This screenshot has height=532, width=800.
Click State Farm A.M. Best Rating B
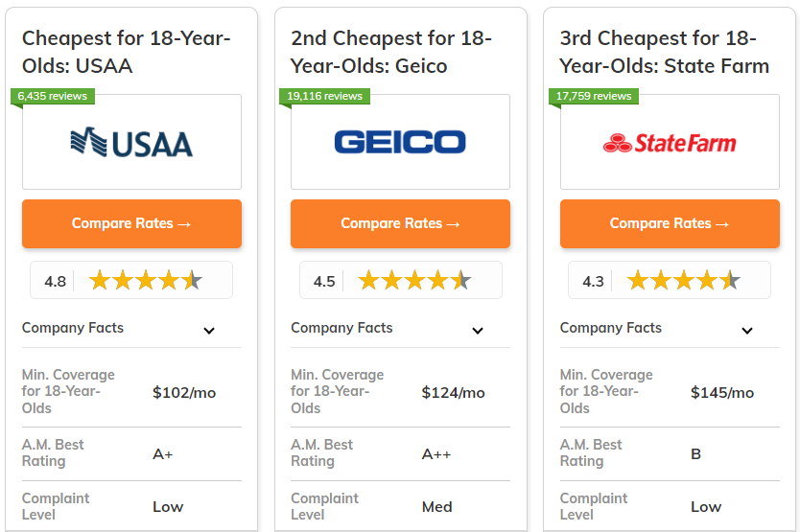click(x=695, y=454)
